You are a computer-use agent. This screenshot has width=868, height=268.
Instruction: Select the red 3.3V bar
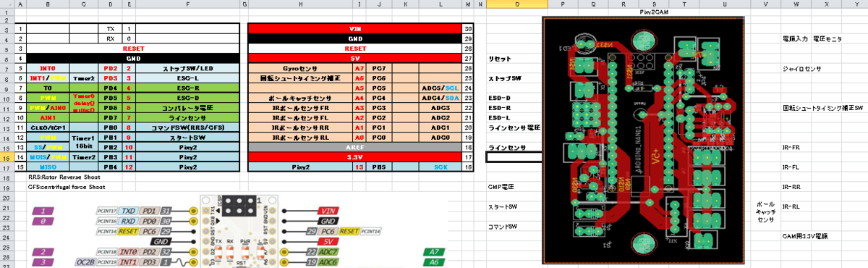point(354,156)
